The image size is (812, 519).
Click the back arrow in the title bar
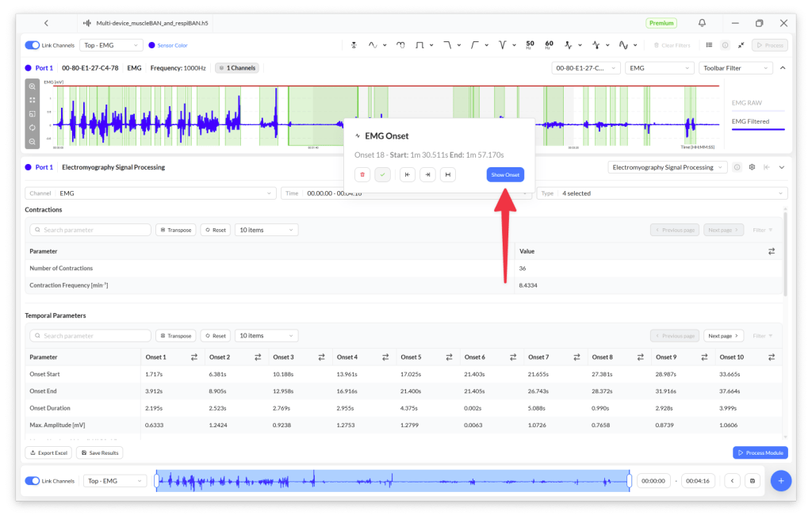coord(46,23)
